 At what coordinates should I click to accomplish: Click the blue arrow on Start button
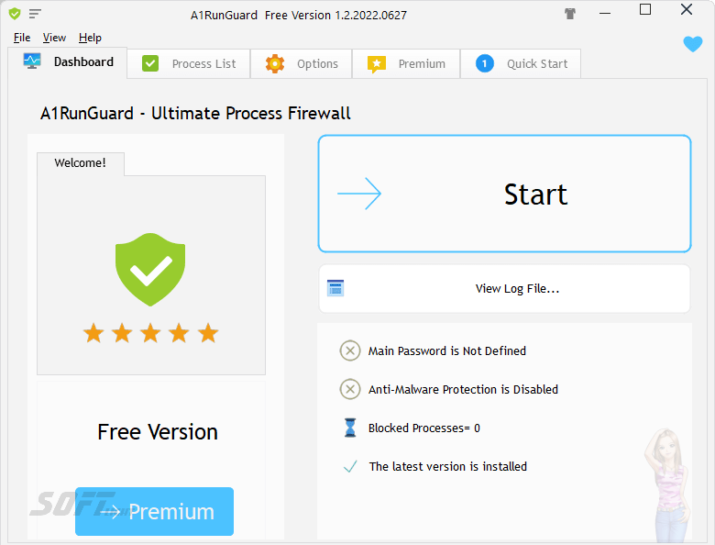(x=359, y=194)
